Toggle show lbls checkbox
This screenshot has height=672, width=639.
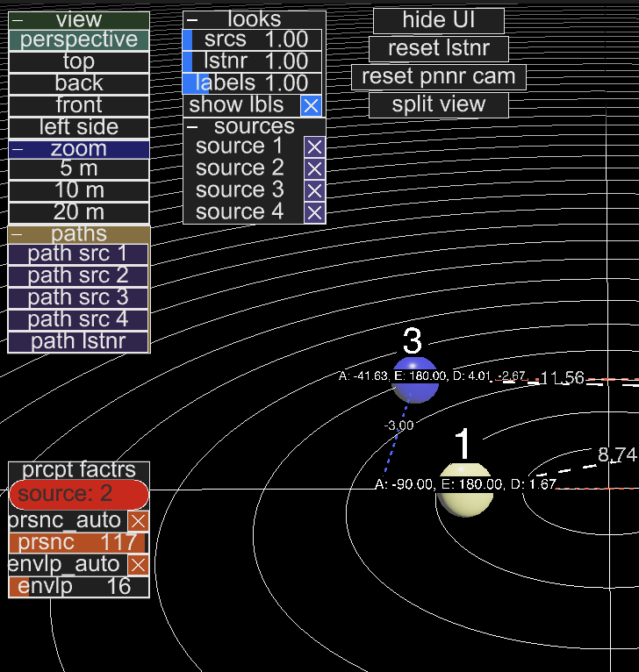tap(311, 105)
